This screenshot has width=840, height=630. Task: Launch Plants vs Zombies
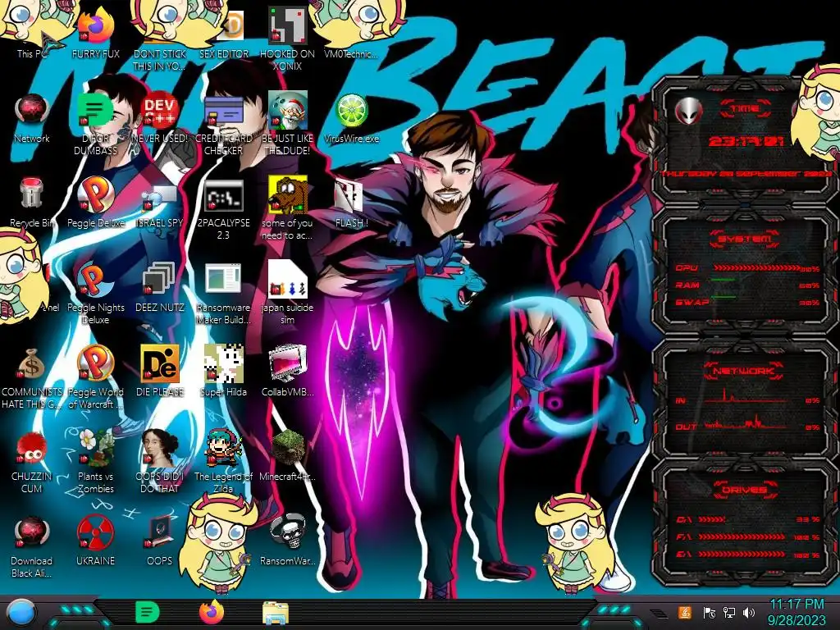click(x=95, y=462)
